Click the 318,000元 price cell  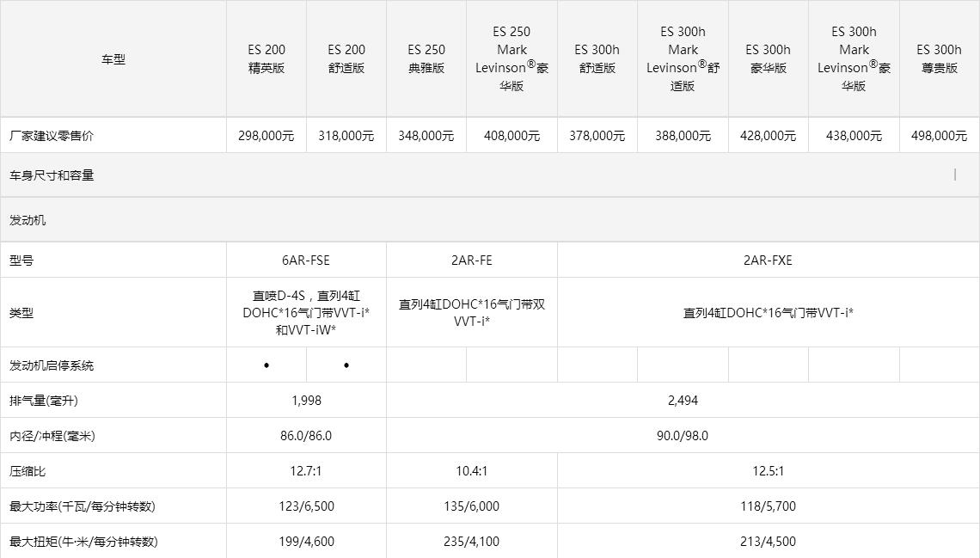pos(346,136)
